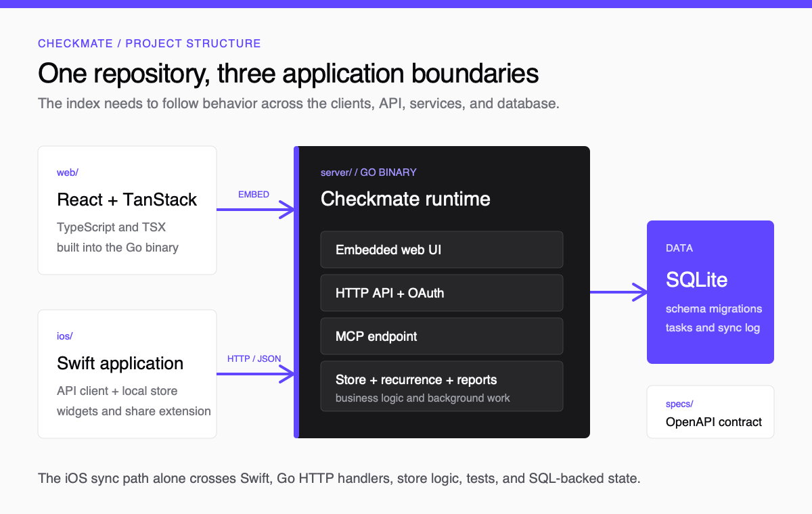Click the 'EMBED' arrow label
The image size is (812, 514).
pyautogui.click(x=254, y=194)
